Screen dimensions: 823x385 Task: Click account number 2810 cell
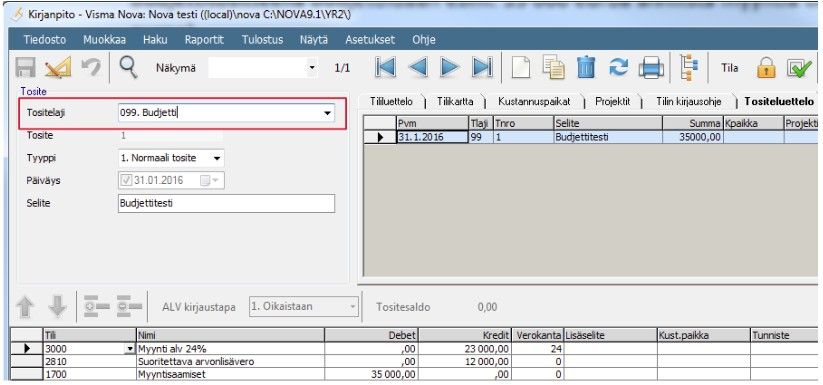(x=89, y=361)
